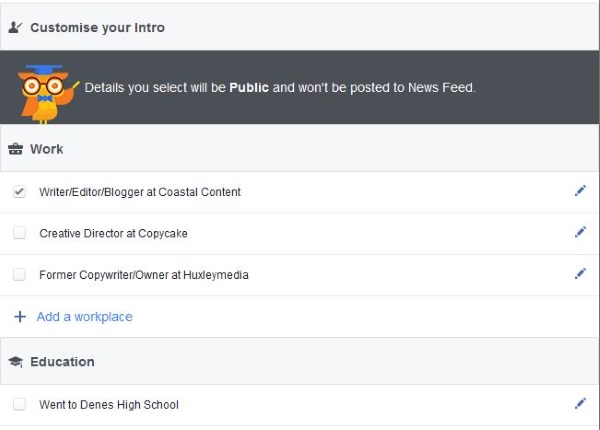600x430 pixels.
Task: Click the Public details notice banner
Action: pos(280,88)
